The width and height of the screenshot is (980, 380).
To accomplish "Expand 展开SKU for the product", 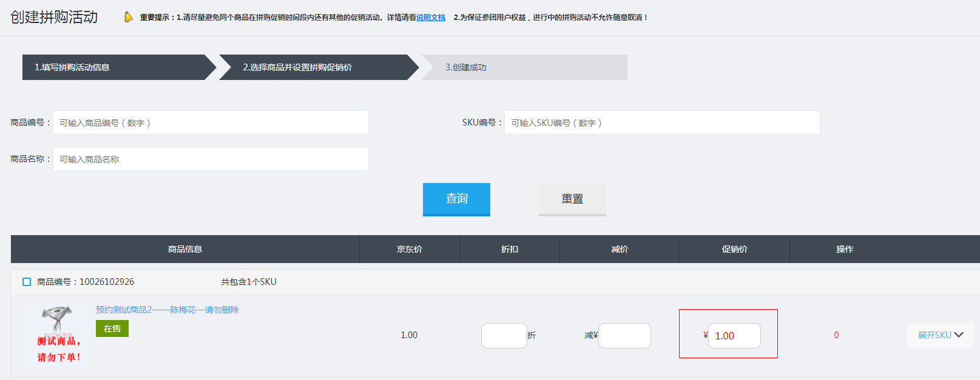I will 934,335.
